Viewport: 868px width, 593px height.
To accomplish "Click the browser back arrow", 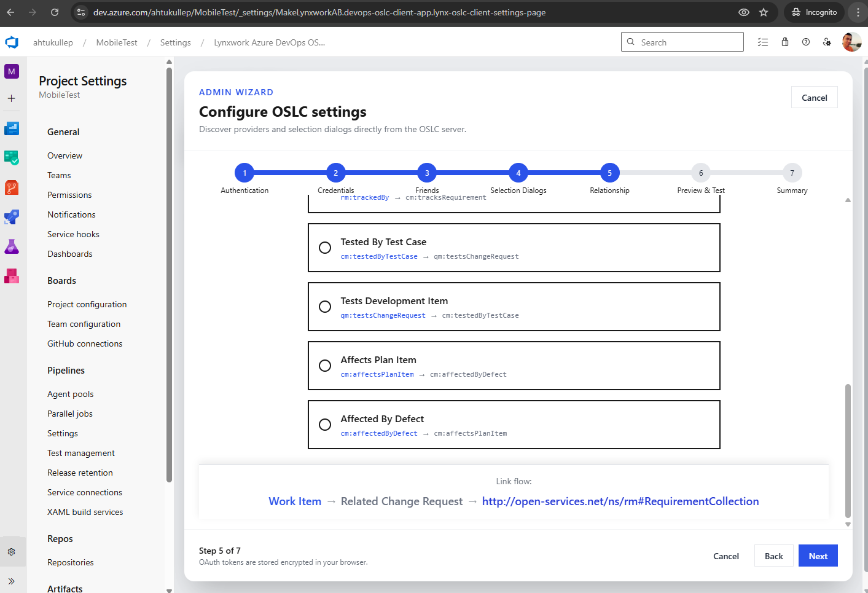I will pyautogui.click(x=10, y=12).
